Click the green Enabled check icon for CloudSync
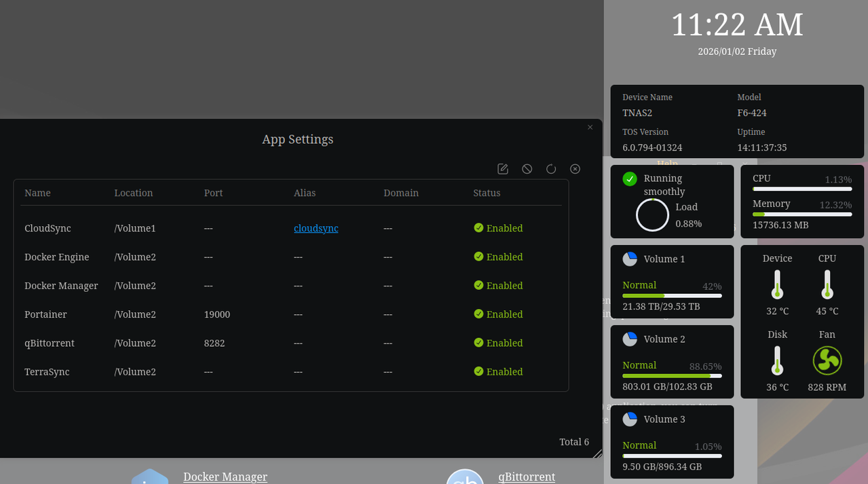 478,227
